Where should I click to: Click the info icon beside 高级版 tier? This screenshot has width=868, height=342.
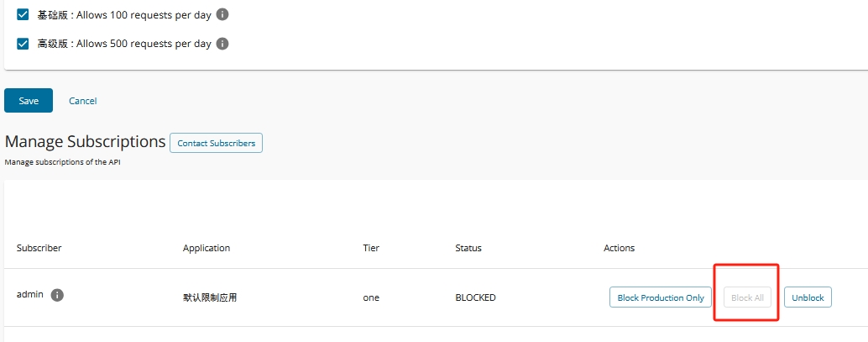click(222, 44)
